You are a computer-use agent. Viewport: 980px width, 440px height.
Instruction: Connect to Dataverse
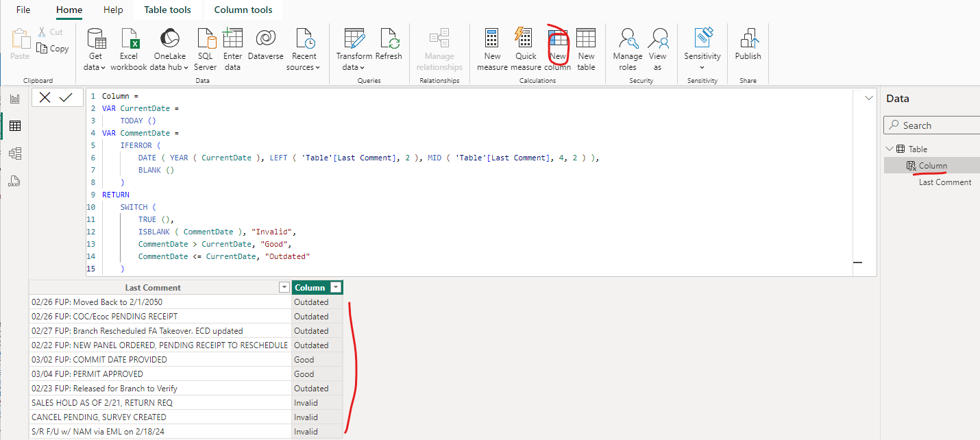tap(265, 45)
